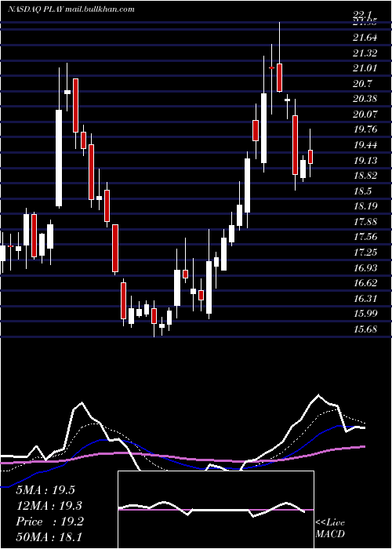The height and width of the screenshot is (549, 392).
Task: Select the 21.01 price axis label
Action: (365, 68)
